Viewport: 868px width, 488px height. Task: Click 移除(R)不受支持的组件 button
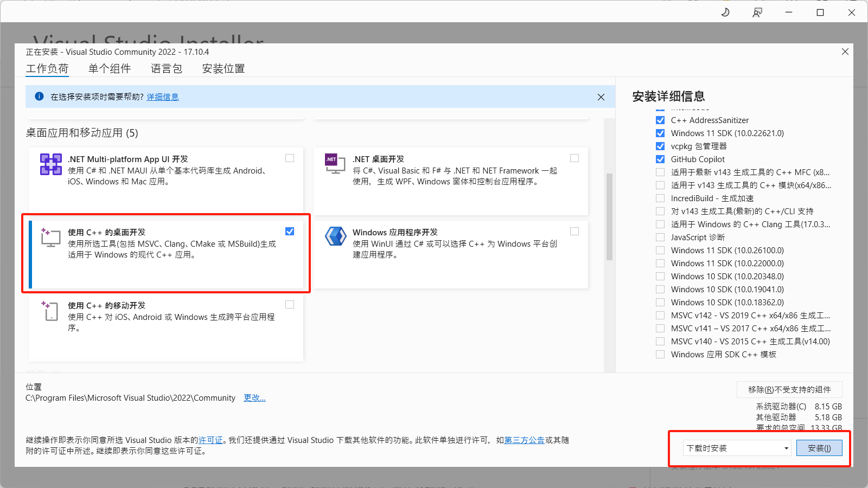(789, 389)
